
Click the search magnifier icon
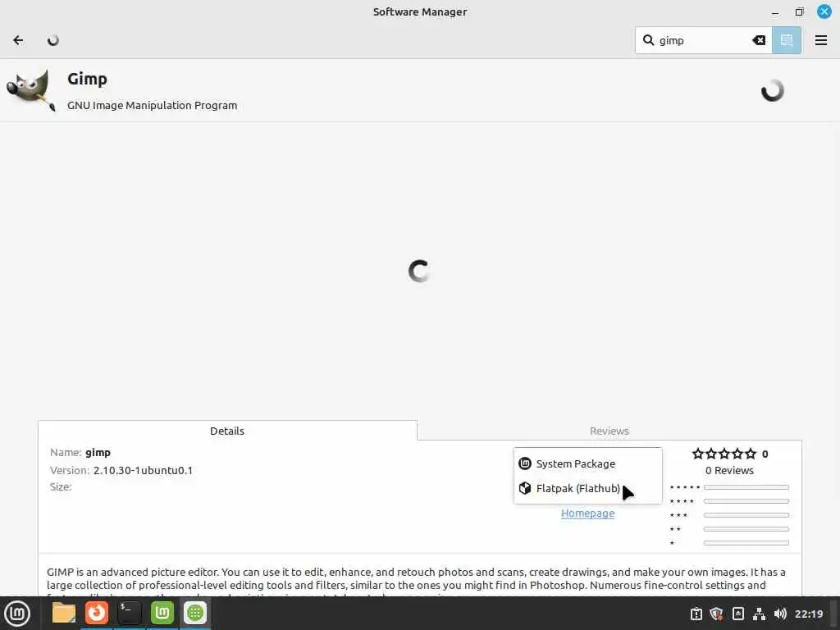coord(648,40)
